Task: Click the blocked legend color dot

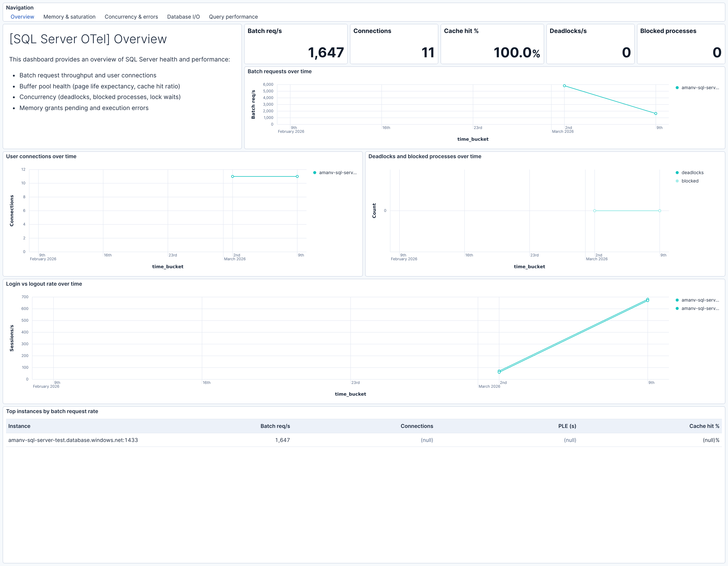Action: click(x=677, y=181)
